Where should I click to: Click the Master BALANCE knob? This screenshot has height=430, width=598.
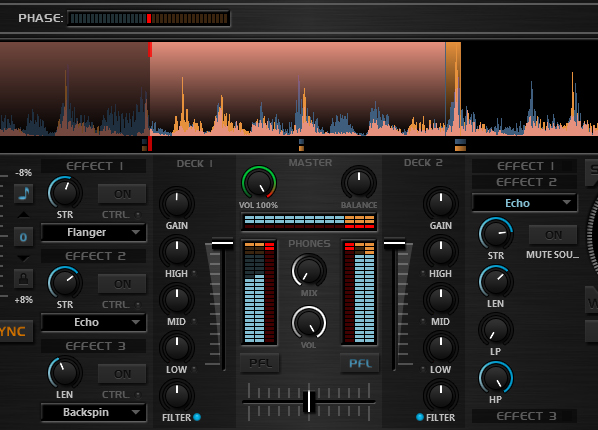[x=359, y=183]
